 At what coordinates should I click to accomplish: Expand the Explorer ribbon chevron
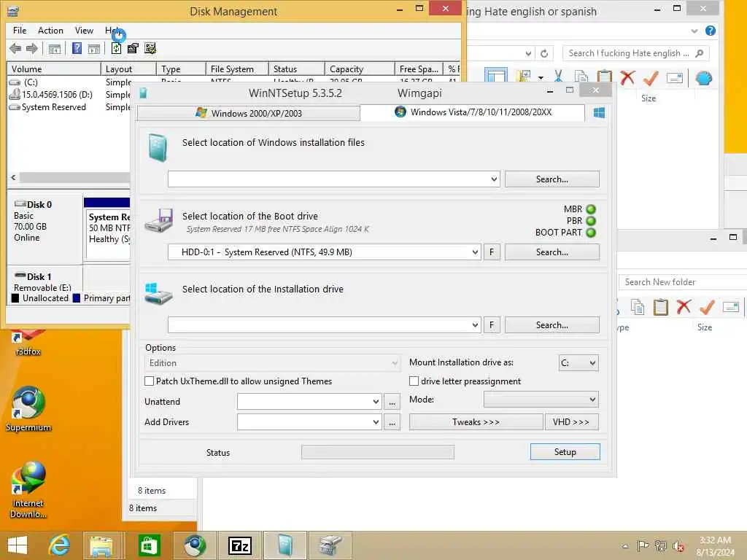(x=694, y=31)
